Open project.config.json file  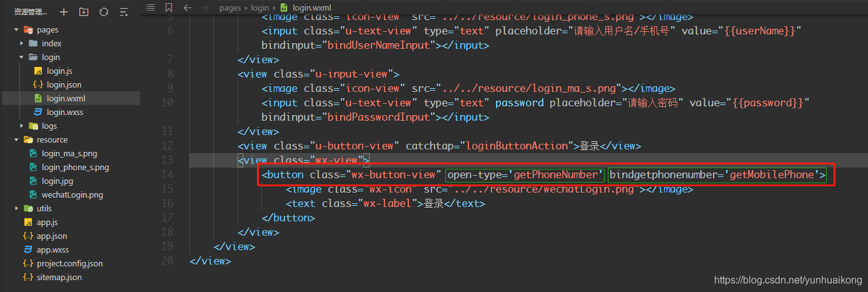[69, 263]
